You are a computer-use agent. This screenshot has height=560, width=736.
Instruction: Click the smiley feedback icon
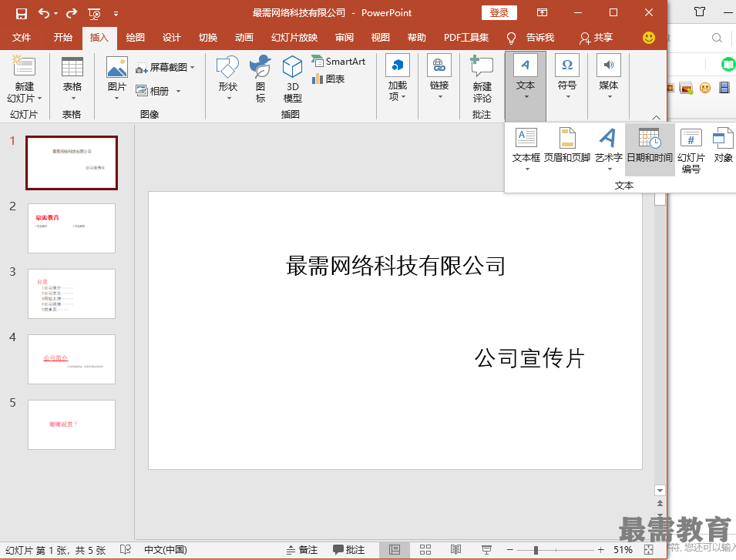pyautogui.click(x=649, y=38)
